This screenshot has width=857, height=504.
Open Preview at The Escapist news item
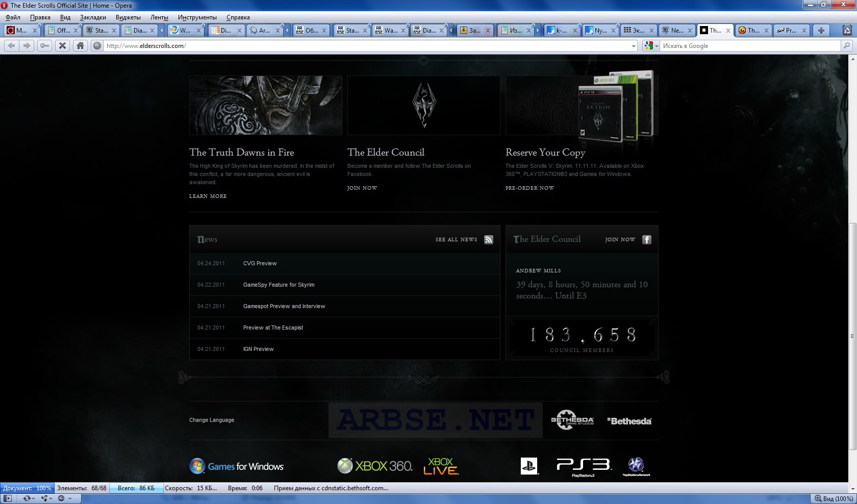273,327
